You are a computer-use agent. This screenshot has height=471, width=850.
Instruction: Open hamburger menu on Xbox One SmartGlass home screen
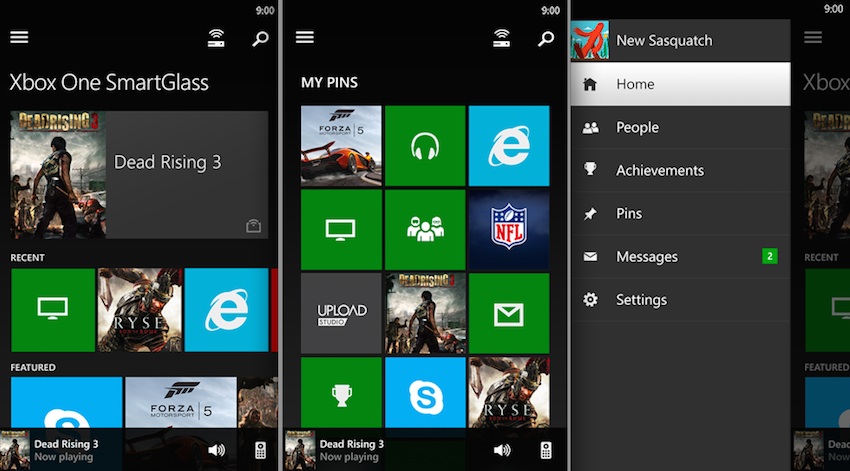tap(19, 37)
